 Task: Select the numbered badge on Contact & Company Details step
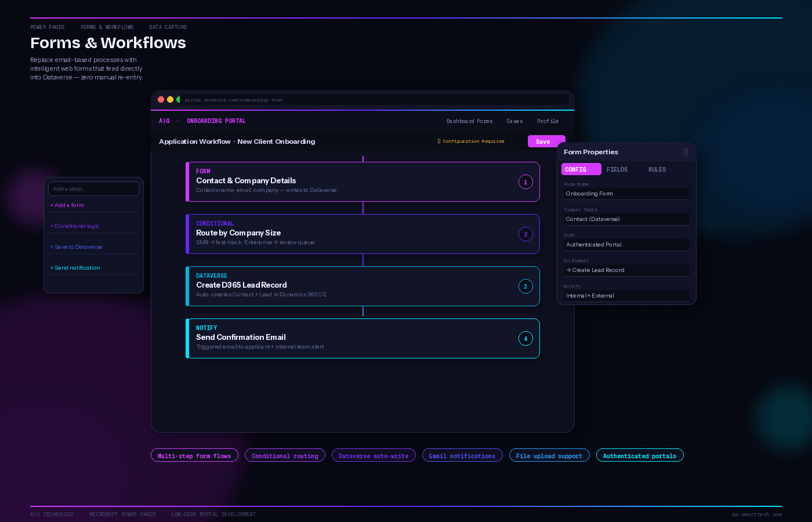click(x=525, y=182)
